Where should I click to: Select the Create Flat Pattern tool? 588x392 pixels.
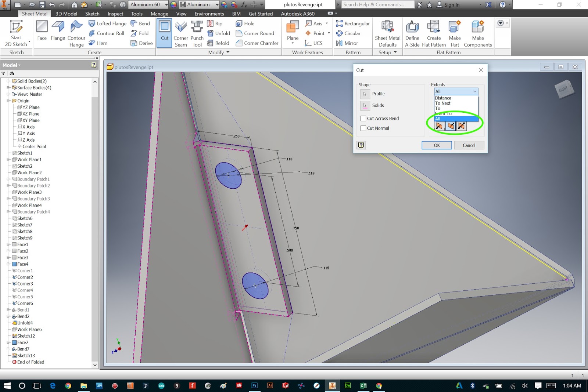click(x=434, y=32)
